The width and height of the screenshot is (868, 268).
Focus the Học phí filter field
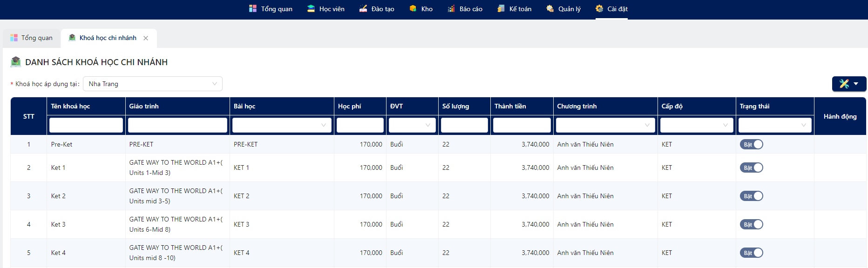click(x=360, y=125)
